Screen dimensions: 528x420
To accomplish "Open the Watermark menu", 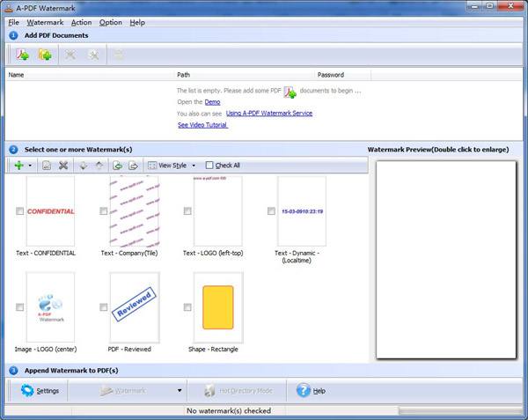I will click(x=45, y=23).
